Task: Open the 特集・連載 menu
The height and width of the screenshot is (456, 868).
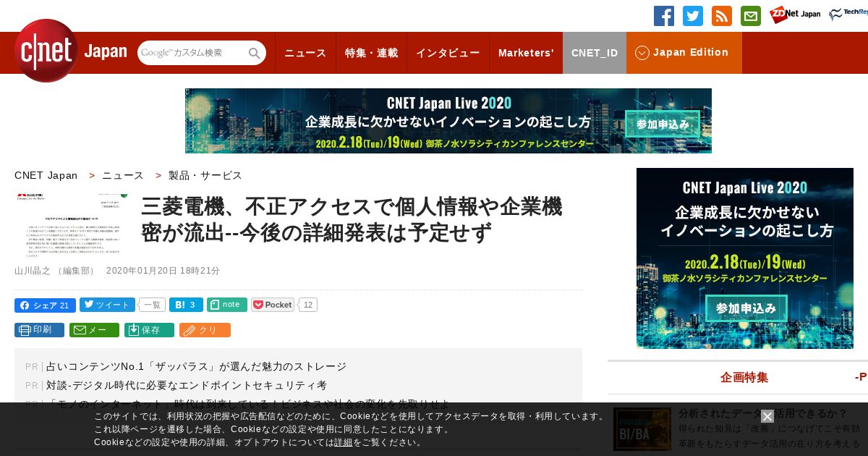Action: tap(371, 53)
